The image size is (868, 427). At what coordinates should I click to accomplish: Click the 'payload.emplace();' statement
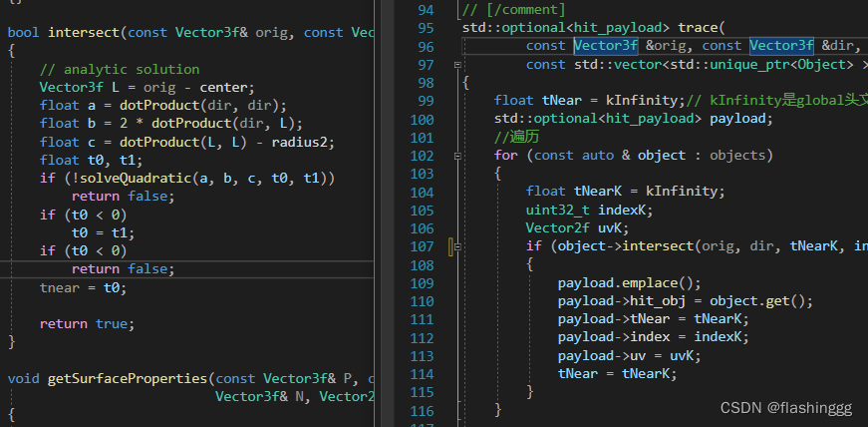tap(630, 283)
